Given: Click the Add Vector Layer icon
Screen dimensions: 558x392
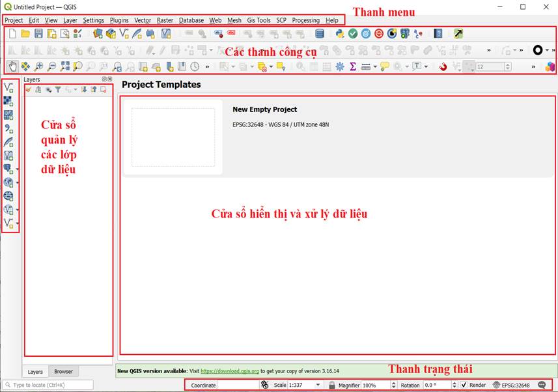Looking at the screenshot, I should 8,87.
